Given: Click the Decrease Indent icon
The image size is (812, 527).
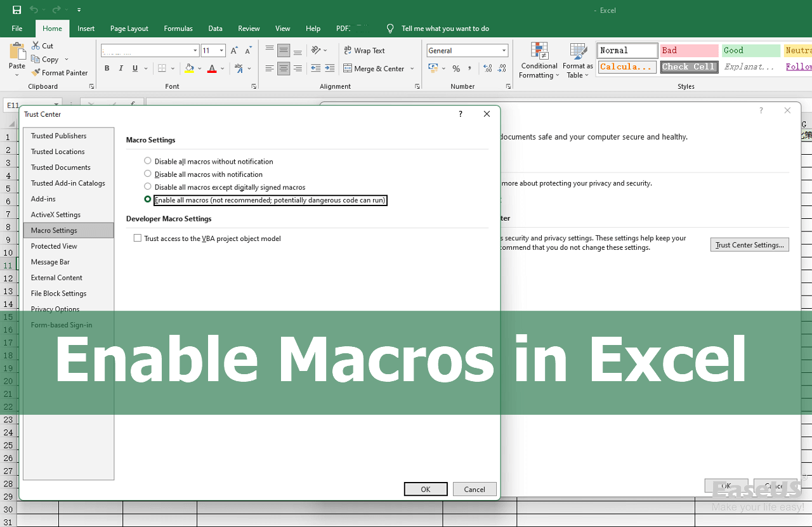Looking at the screenshot, I should coord(315,68).
